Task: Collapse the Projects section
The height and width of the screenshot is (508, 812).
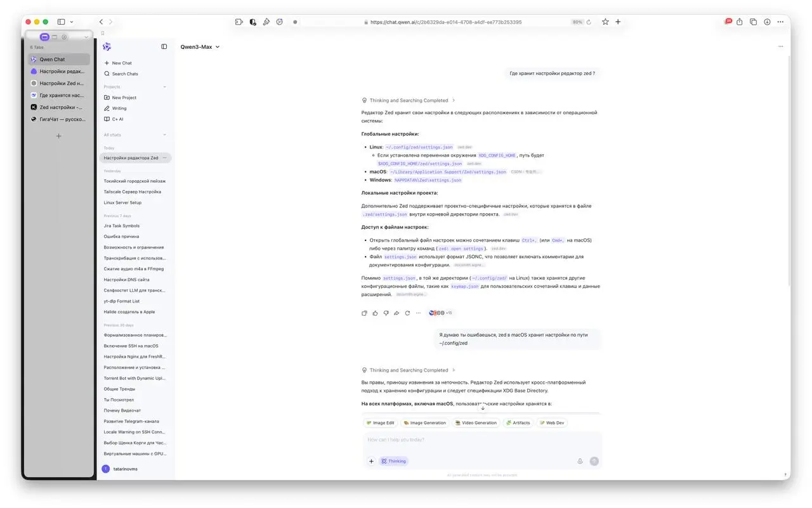Action: [165, 87]
